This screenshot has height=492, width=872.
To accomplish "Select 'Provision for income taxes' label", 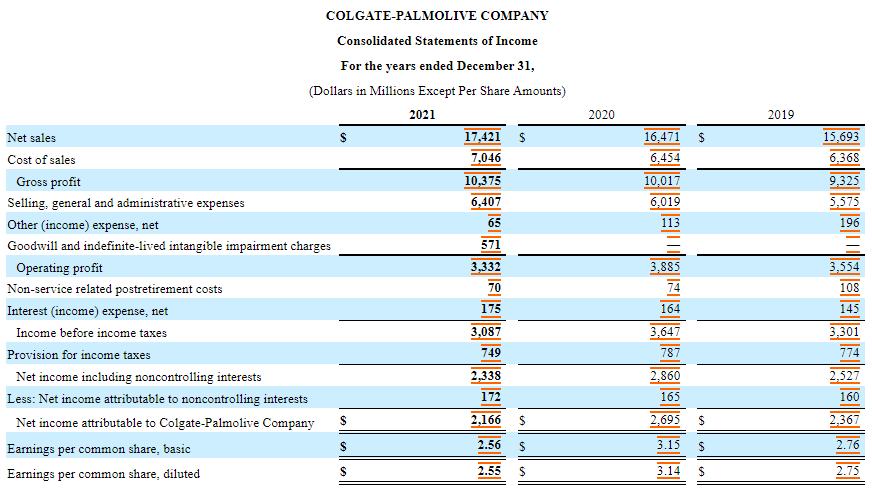I will [78, 355].
